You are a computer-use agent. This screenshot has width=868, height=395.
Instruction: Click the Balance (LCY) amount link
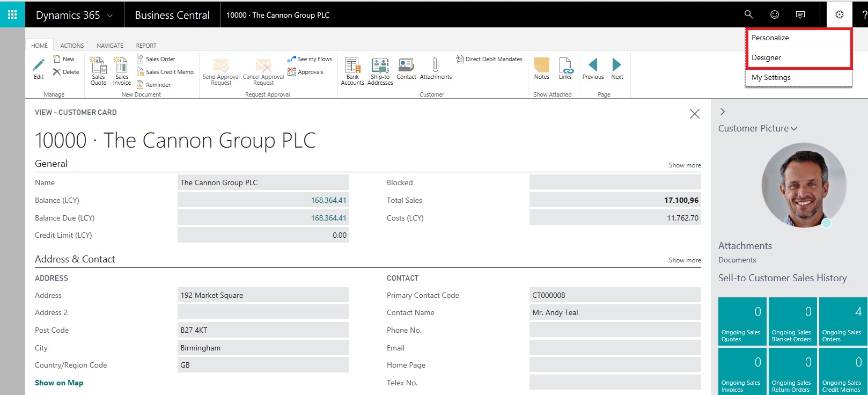(329, 200)
